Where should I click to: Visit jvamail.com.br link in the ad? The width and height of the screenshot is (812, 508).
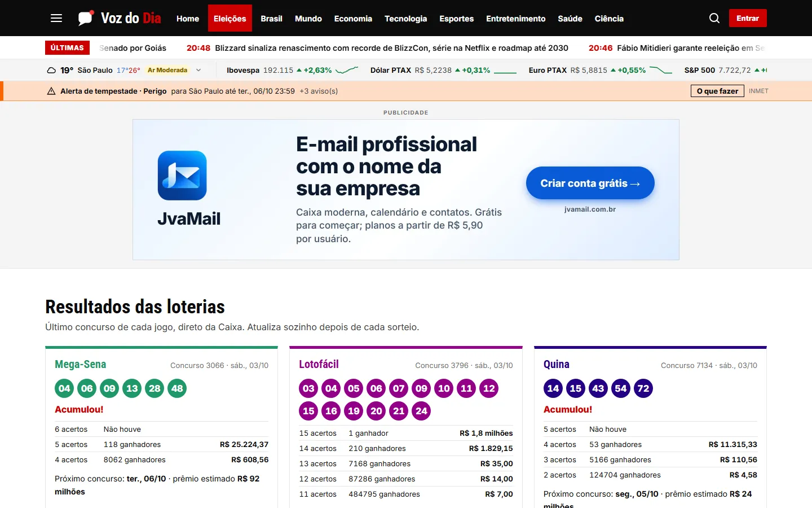click(x=590, y=209)
